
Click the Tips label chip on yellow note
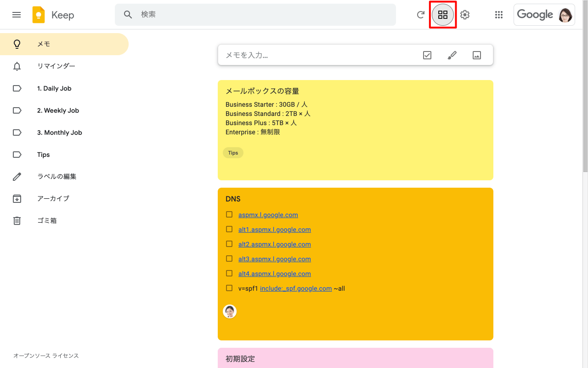click(x=233, y=153)
